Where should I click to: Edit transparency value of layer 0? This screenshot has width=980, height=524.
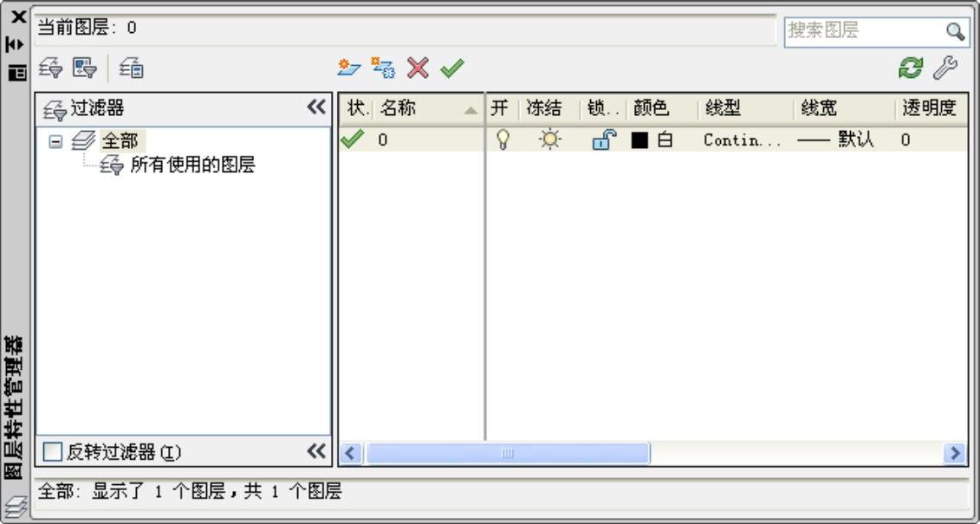pos(905,140)
